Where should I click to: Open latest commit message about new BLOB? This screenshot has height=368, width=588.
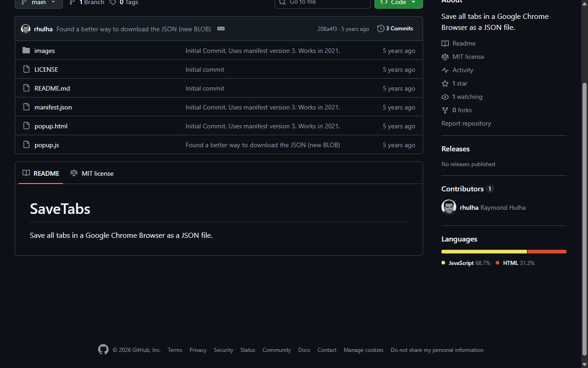click(134, 29)
